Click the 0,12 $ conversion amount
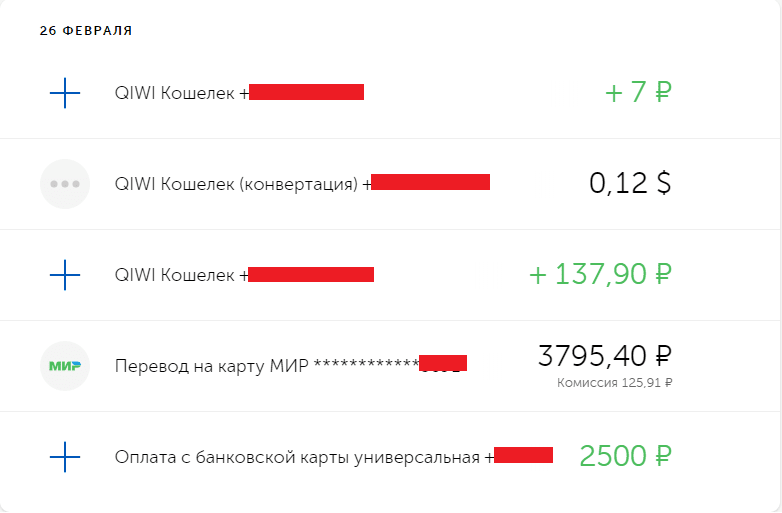The image size is (782, 513). [x=630, y=184]
